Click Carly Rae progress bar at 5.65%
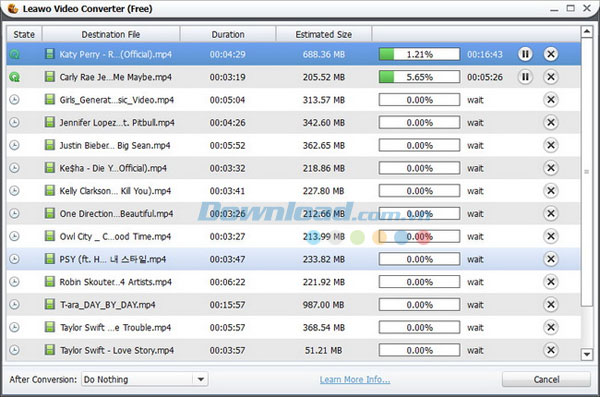The height and width of the screenshot is (397, 600). pyautogui.click(x=419, y=77)
